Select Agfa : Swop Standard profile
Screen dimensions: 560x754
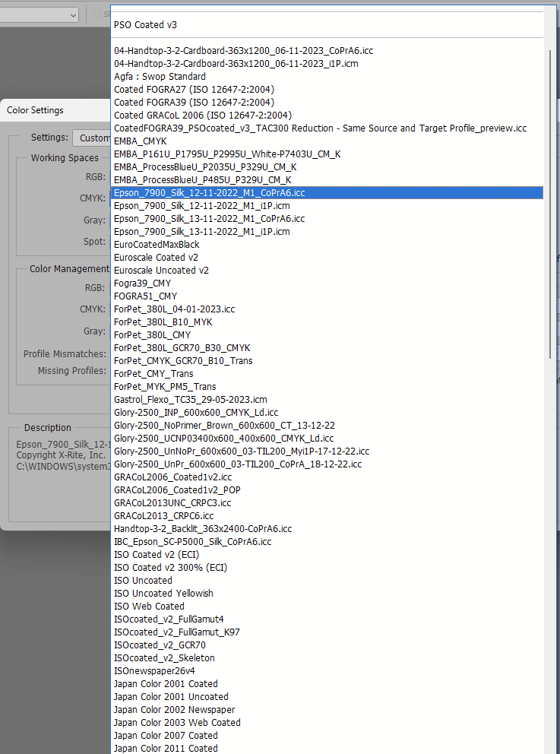[327, 77]
